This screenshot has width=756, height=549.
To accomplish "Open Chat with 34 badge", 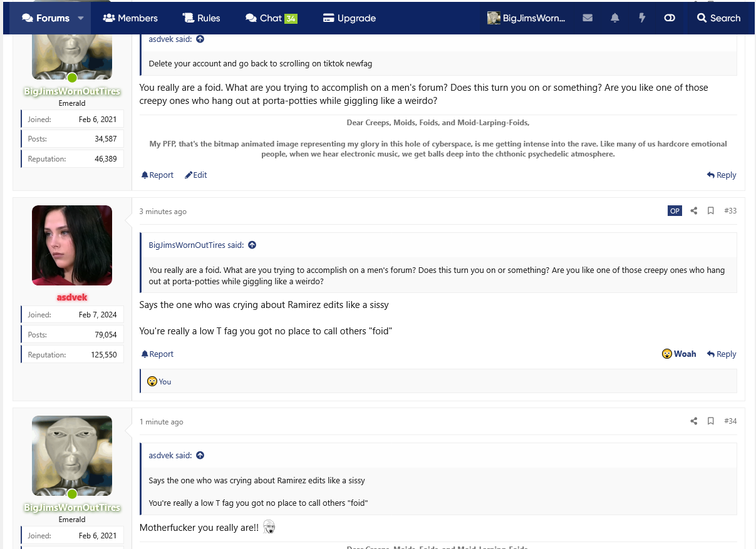I will pos(271,18).
